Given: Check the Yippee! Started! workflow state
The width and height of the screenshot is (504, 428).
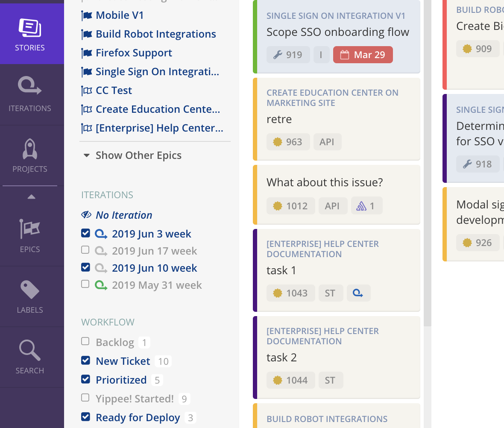Looking at the screenshot, I should 85,398.
